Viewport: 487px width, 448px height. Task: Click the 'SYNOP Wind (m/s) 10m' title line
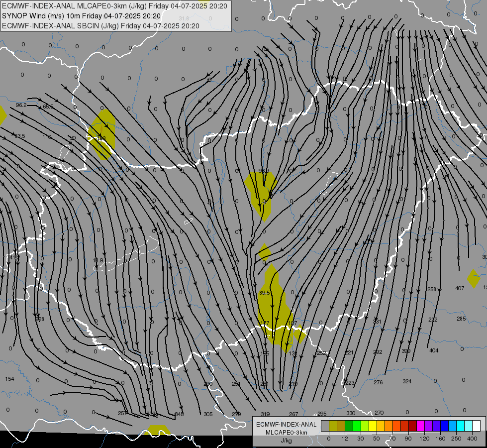(81, 16)
